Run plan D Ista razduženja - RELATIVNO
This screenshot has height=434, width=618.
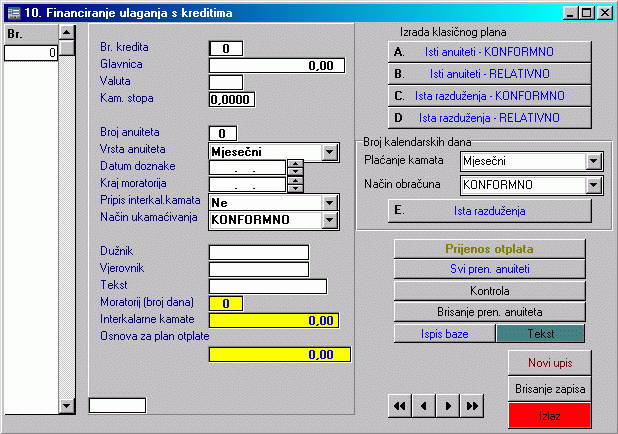coord(490,117)
